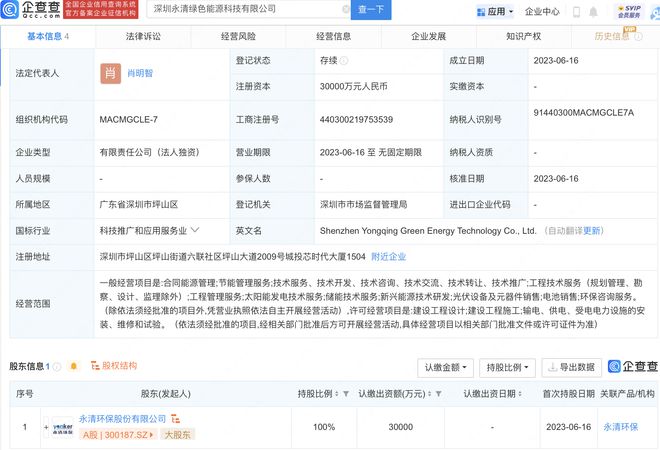Screen dimensions: 660x450
Task: Click the info icon beside 历史信息 tab
Action: point(639,37)
